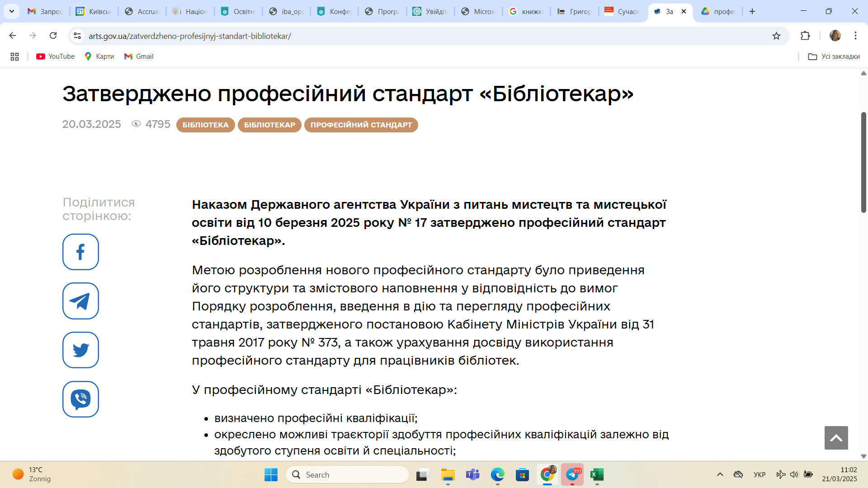Click the page vertical scrollbar thumb

coord(863,163)
